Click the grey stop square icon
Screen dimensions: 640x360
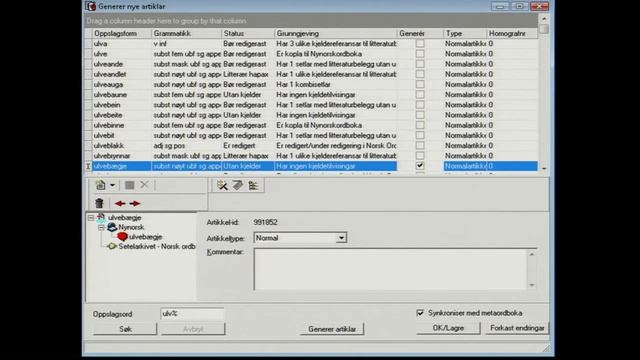click(x=130, y=185)
